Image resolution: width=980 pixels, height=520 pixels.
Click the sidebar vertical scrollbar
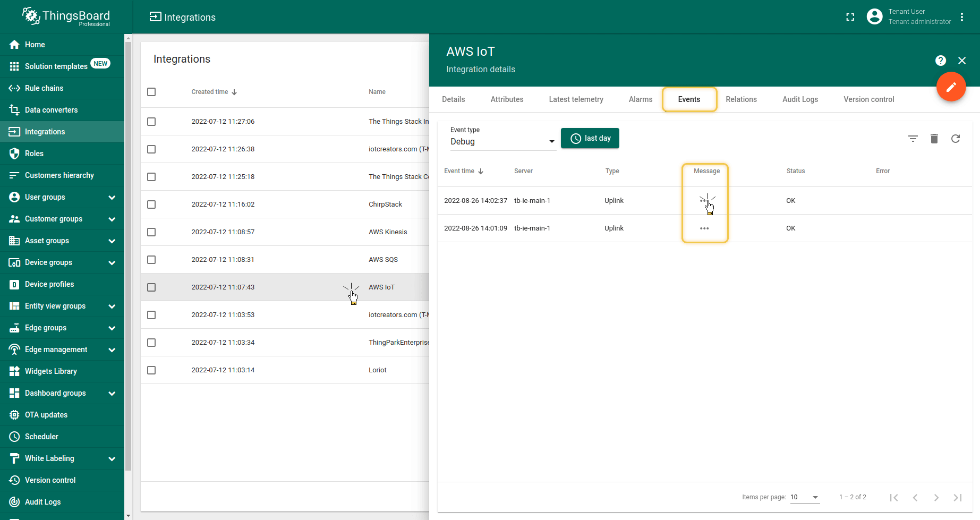pyautogui.click(x=127, y=255)
